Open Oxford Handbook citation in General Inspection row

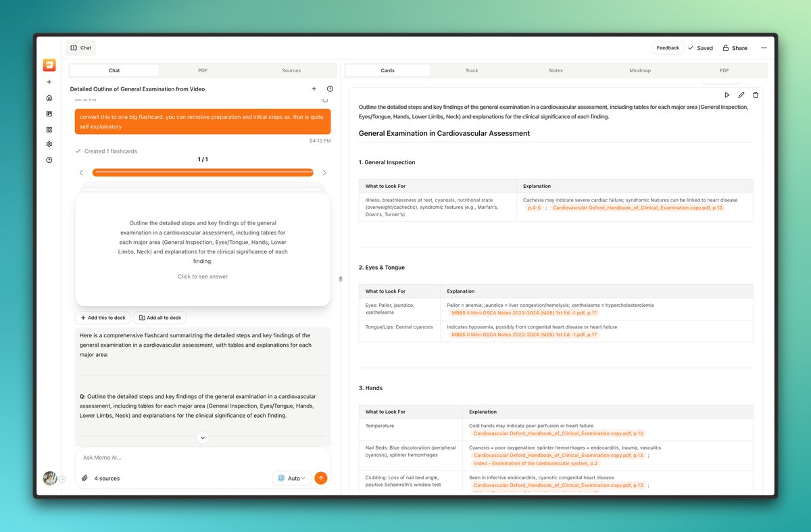click(x=637, y=208)
